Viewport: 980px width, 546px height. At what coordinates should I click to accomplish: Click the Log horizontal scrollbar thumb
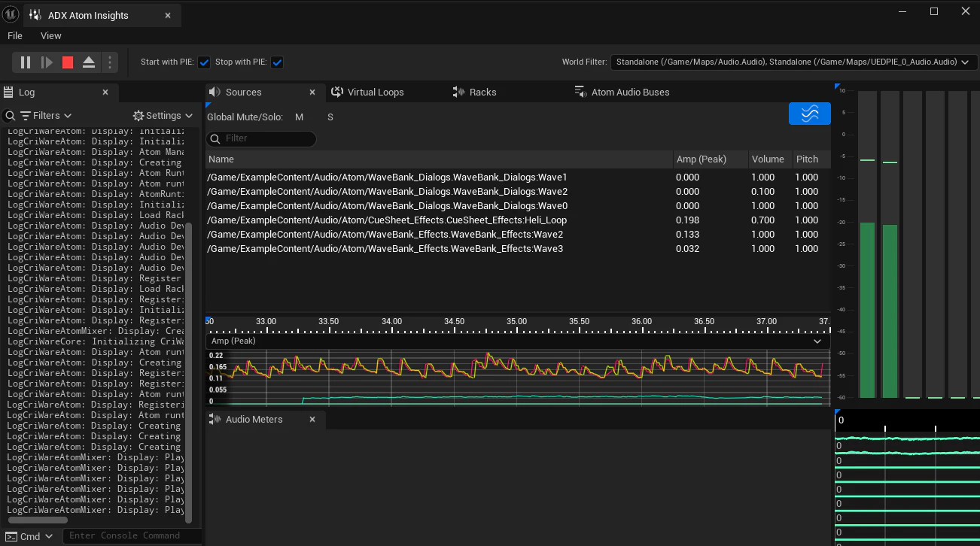coord(38,520)
